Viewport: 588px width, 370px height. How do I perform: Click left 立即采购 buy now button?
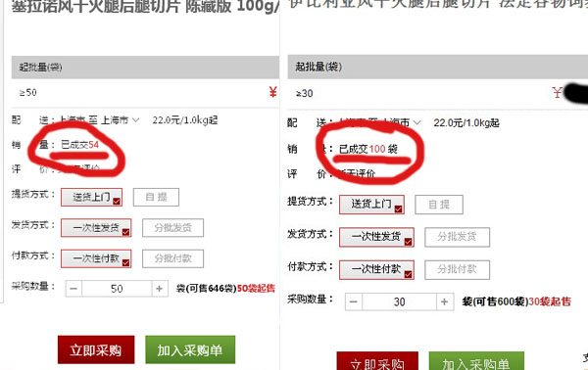(x=96, y=349)
